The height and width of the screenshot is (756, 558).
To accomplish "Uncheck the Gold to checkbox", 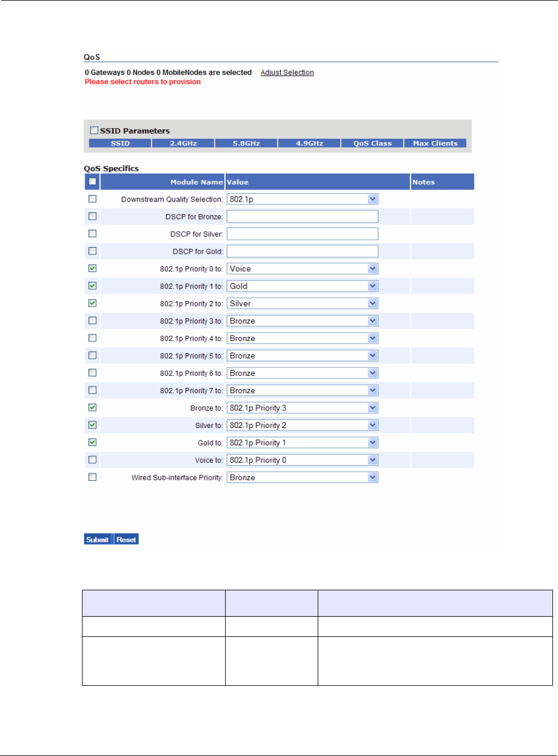I will [92, 443].
